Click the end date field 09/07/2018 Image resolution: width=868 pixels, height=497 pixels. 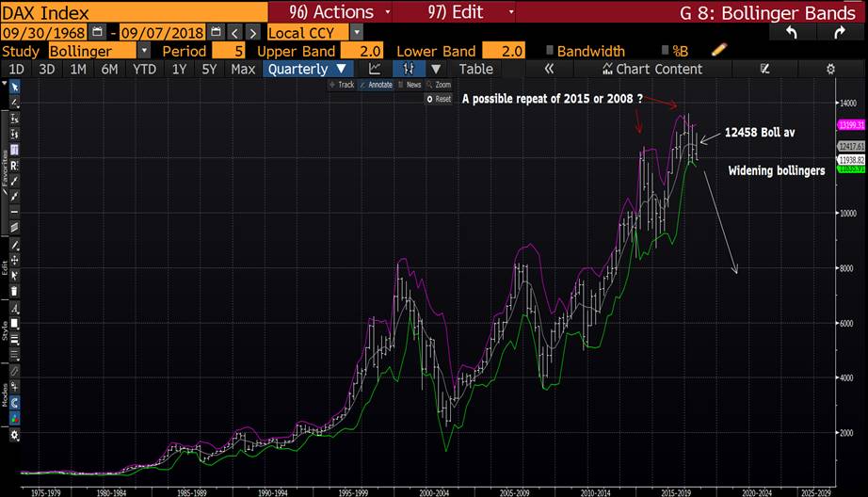162,33
